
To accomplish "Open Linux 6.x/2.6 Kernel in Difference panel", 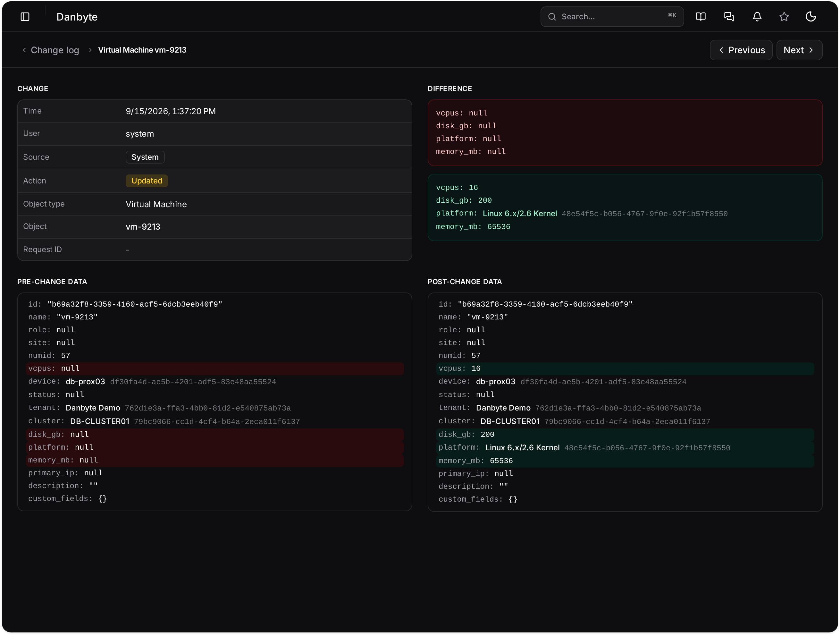I will pyautogui.click(x=519, y=214).
